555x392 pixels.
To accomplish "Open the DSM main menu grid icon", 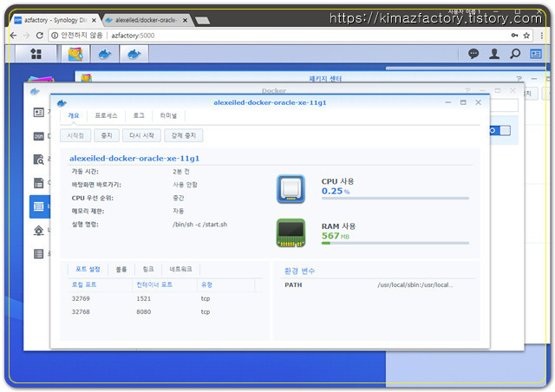I will pos(36,54).
